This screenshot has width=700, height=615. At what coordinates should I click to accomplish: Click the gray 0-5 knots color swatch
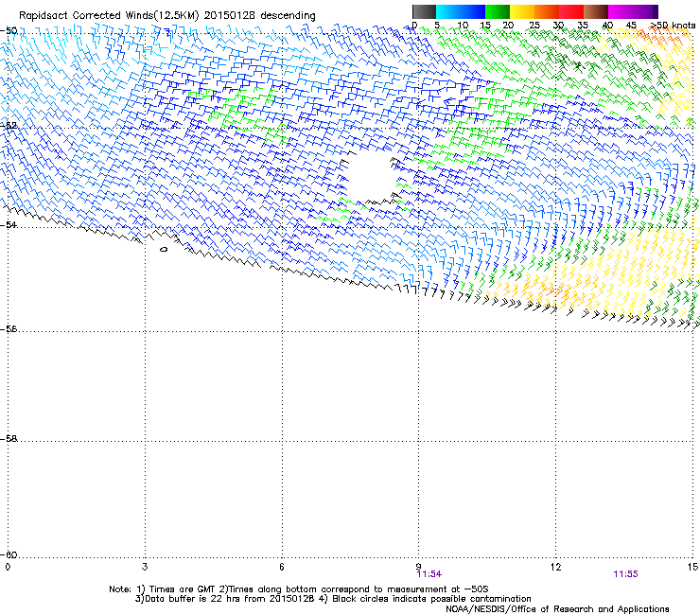(x=424, y=11)
